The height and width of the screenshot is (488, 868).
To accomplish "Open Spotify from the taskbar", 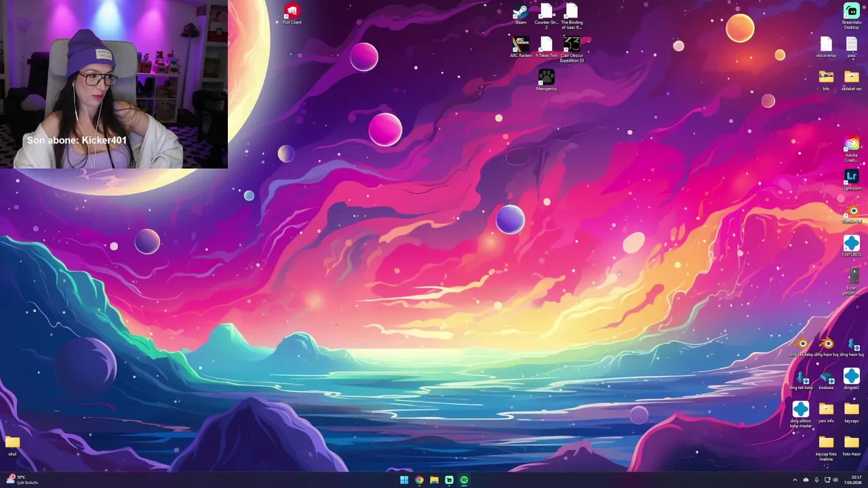I will 464,480.
